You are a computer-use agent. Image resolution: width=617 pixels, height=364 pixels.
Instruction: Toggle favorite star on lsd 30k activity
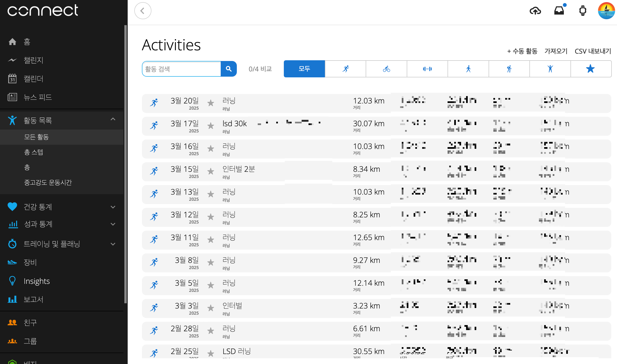[211, 126]
